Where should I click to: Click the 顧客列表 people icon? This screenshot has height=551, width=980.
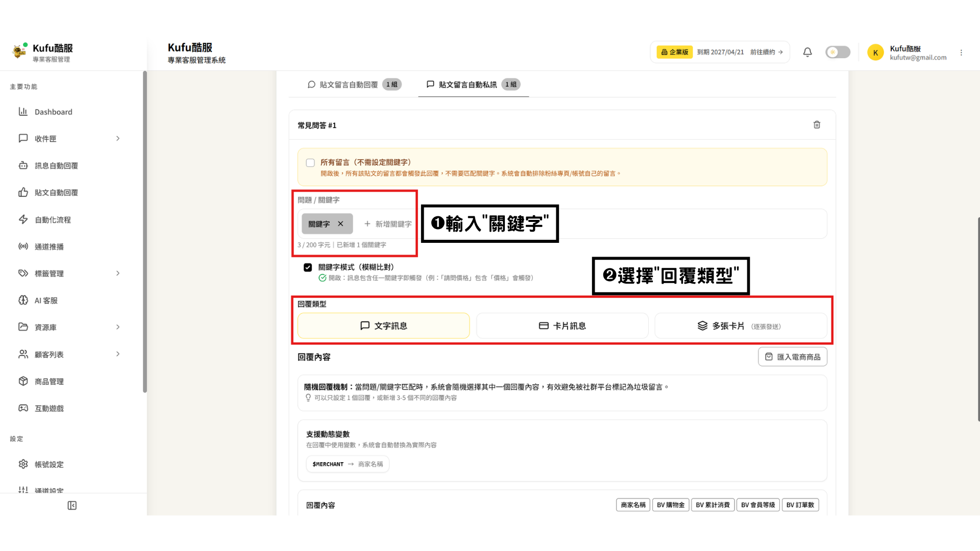coord(23,354)
